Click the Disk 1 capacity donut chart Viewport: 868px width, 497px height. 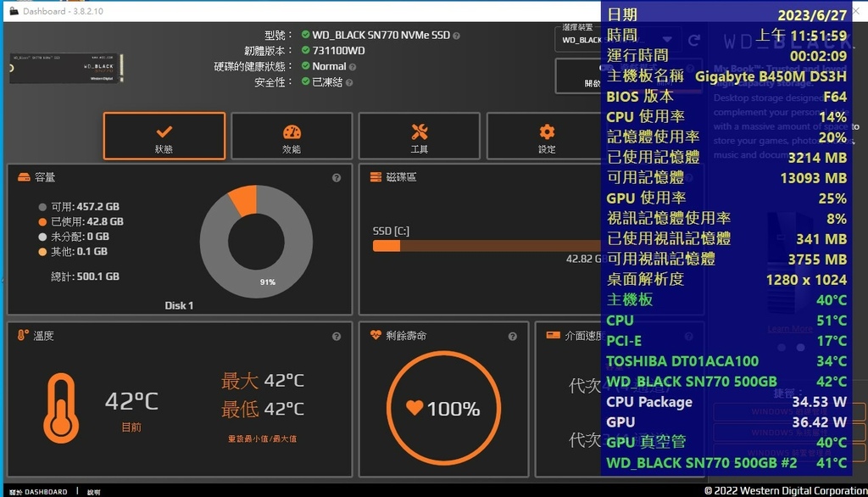click(x=256, y=242)
